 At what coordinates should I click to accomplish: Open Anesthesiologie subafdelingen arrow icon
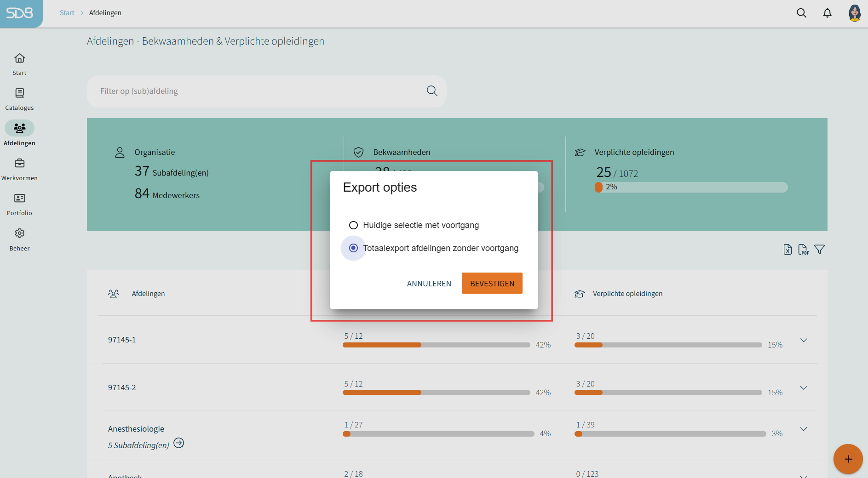pos(178,443)
